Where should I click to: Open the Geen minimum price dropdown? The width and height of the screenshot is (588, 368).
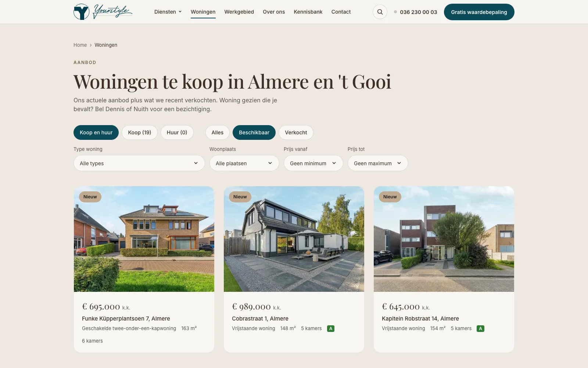tap(313, 163)
